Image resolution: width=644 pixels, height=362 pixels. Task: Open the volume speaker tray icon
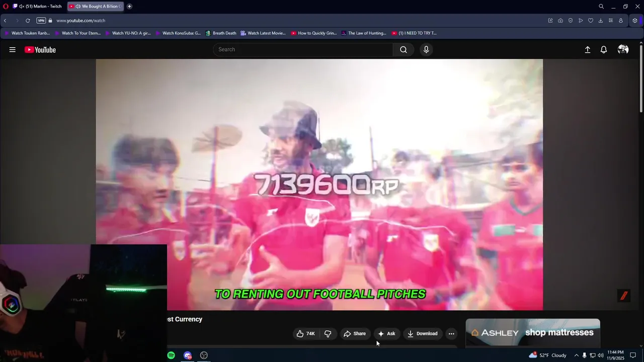600,355
